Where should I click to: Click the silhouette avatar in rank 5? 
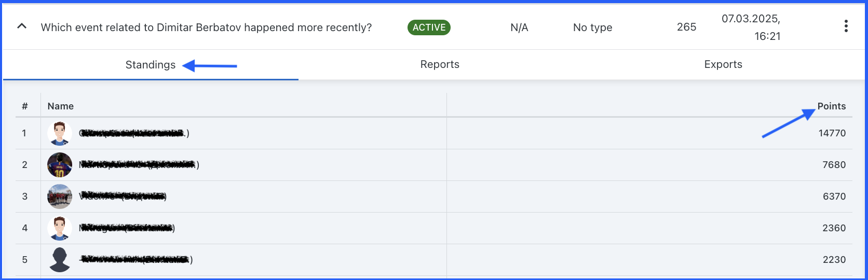click(x=60, y=260)
